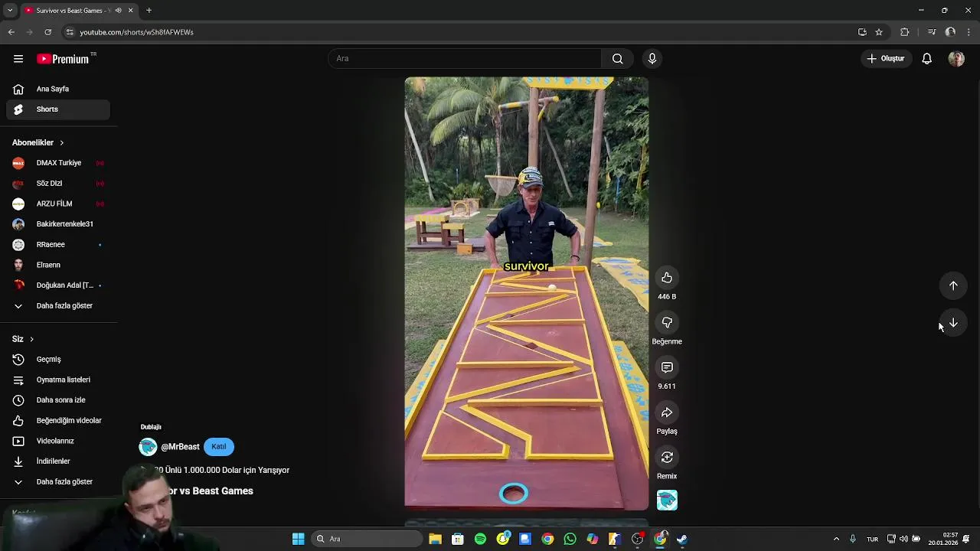Open the YouTube hamburger guide menu
This screenshot has width=980, height=551.
click(x=18, y=59)
